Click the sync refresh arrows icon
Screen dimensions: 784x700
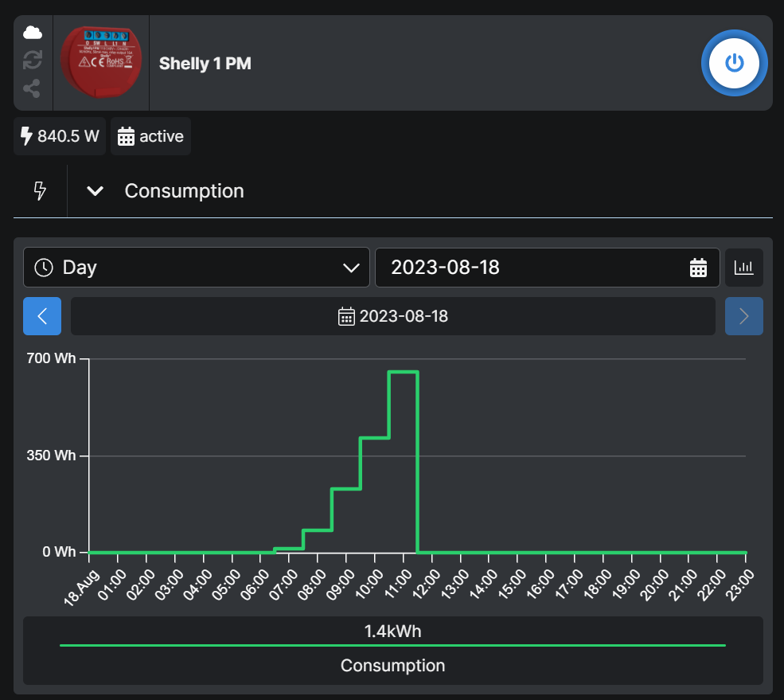click(33, 60)
